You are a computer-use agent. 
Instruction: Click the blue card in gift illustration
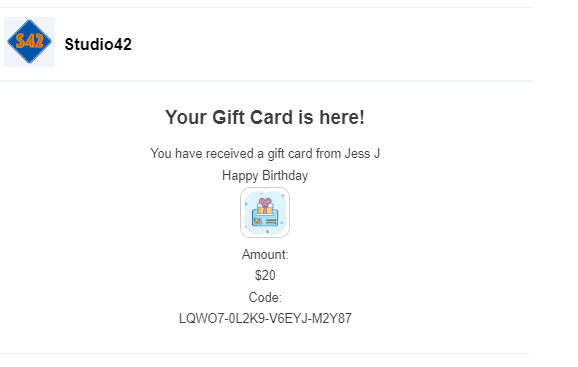[x=265, y=219]
